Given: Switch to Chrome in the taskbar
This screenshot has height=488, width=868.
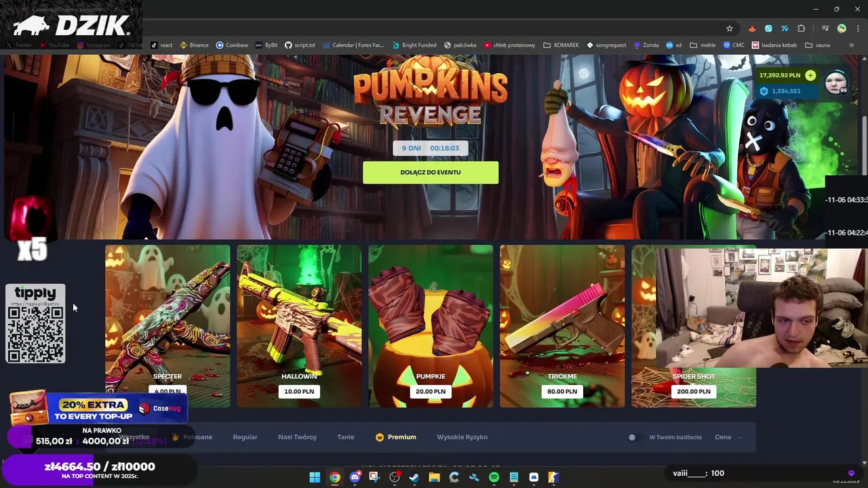Looking at the screenshot, I should tap(335, 477).
